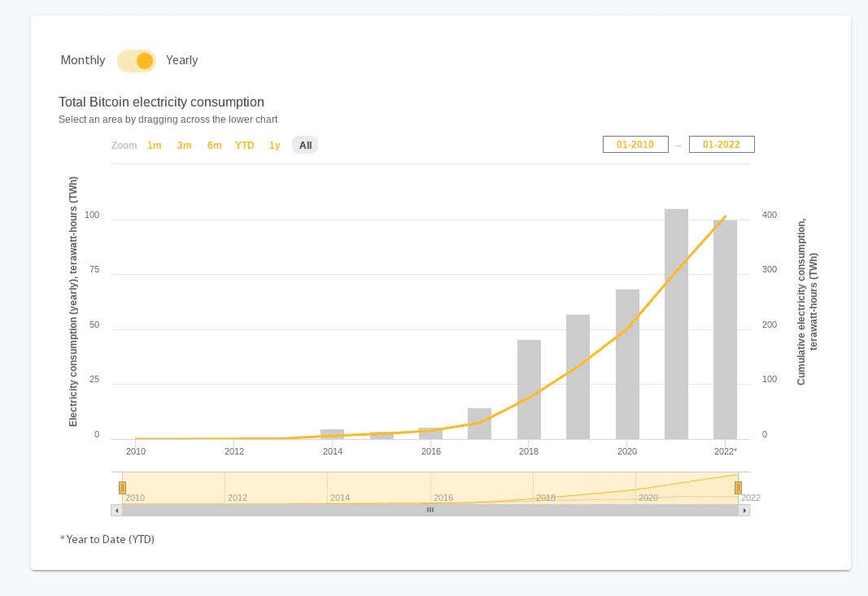
Task: Select the Monthly label
Action: (83, 60)
